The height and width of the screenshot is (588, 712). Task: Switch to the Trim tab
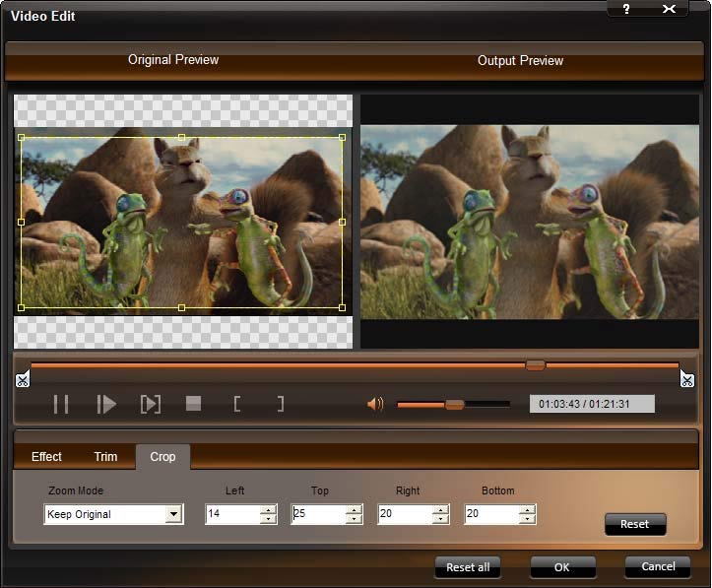pyautogui.click(x=105, y=457)
